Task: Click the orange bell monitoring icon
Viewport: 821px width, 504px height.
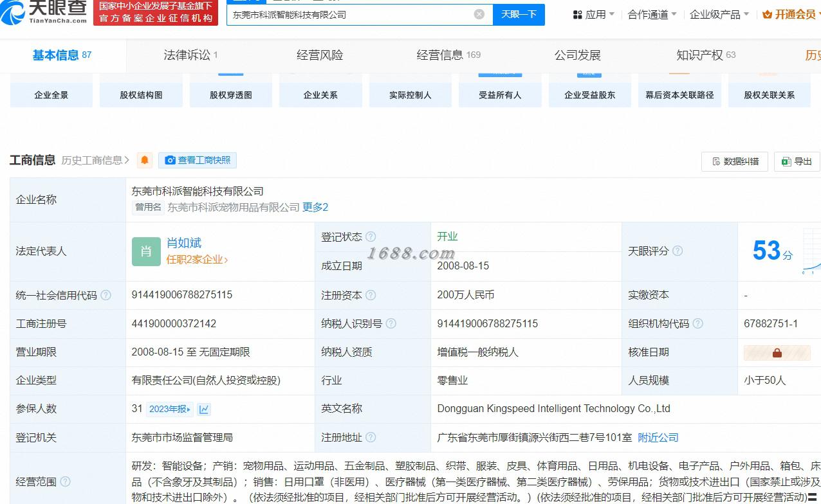Action: pyautogui.click(x=145, y=160)
